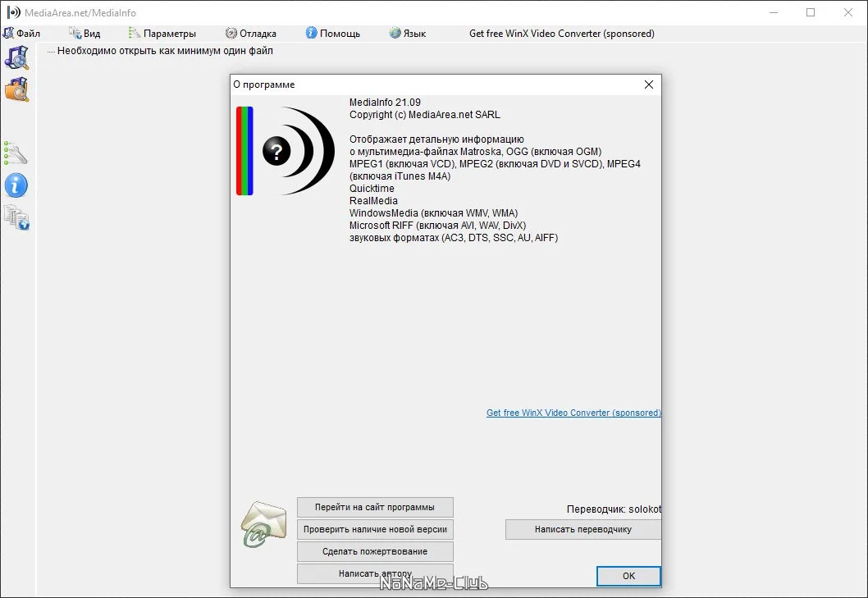Click the export documents icon in sidebar

click(16, 217)
